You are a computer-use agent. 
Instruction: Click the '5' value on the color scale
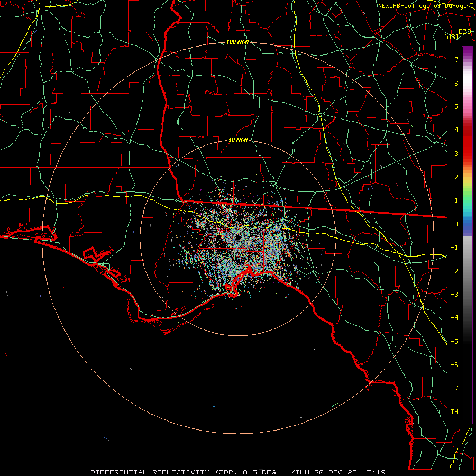click(x=456, y=106)
